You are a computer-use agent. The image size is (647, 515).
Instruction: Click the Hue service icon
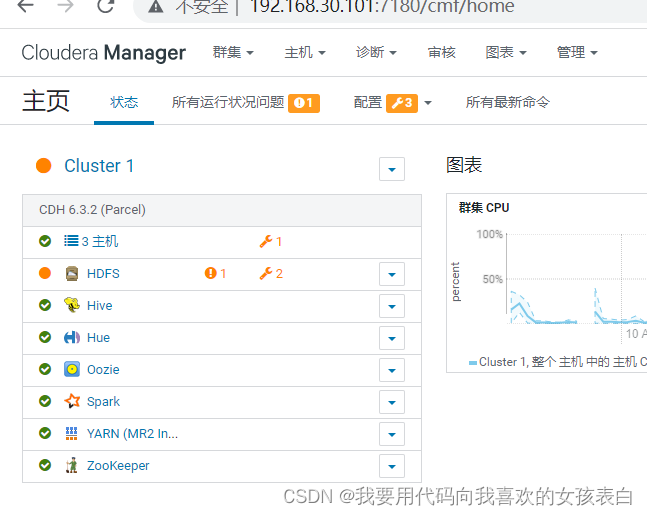71,337
